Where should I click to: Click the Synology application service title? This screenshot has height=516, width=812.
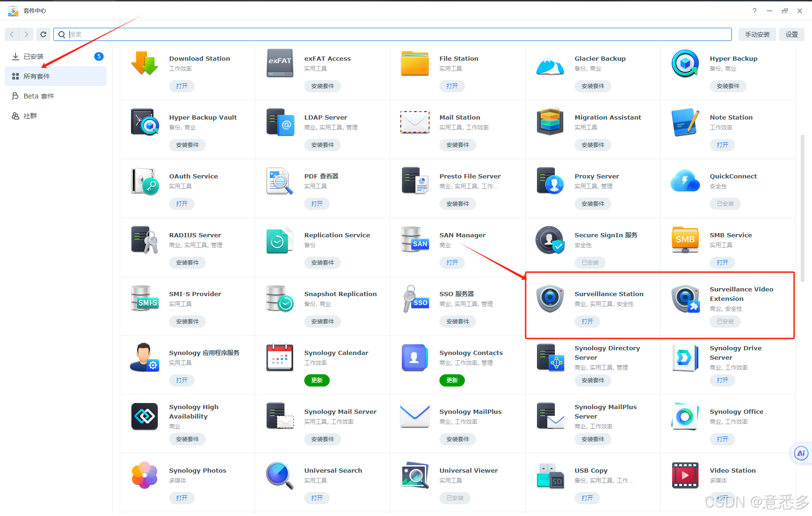[x=204, y=353]
